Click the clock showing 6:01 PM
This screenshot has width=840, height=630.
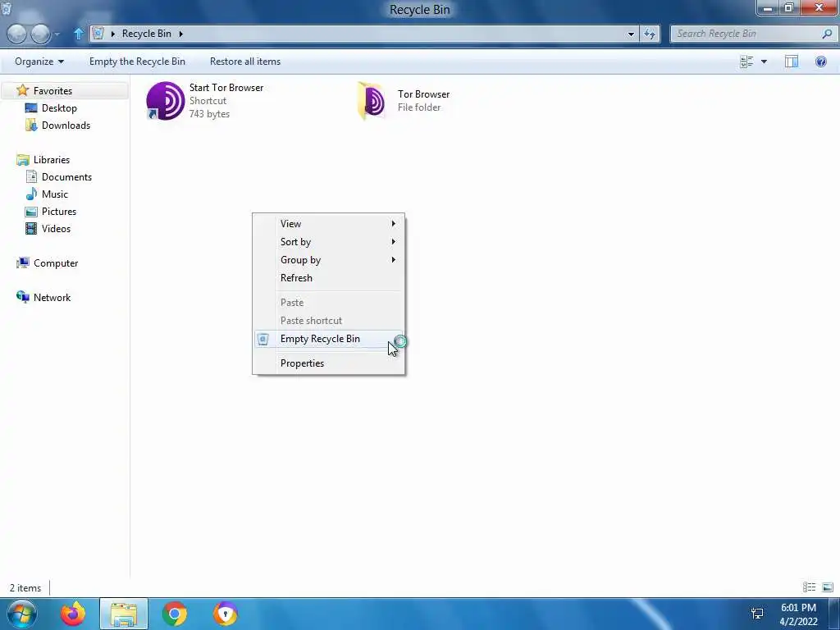(x=798, y=608)
